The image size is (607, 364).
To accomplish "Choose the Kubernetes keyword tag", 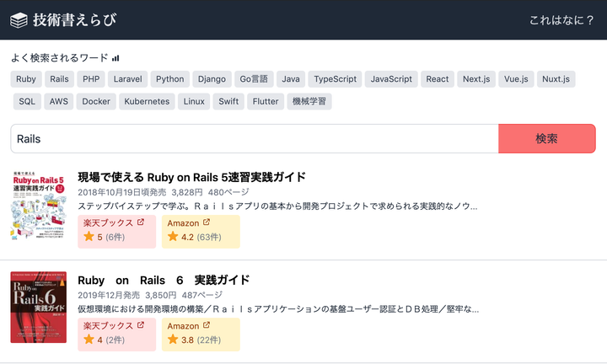I will coord(147,101).
